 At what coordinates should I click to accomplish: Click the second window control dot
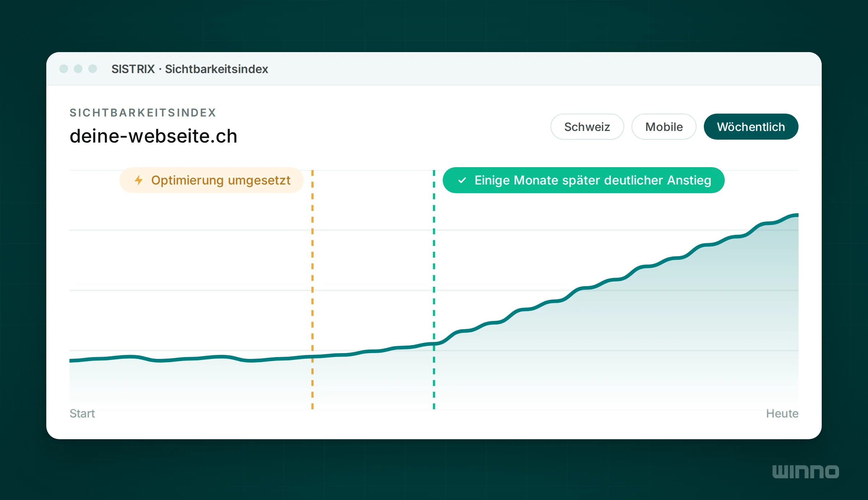[78, 69]
